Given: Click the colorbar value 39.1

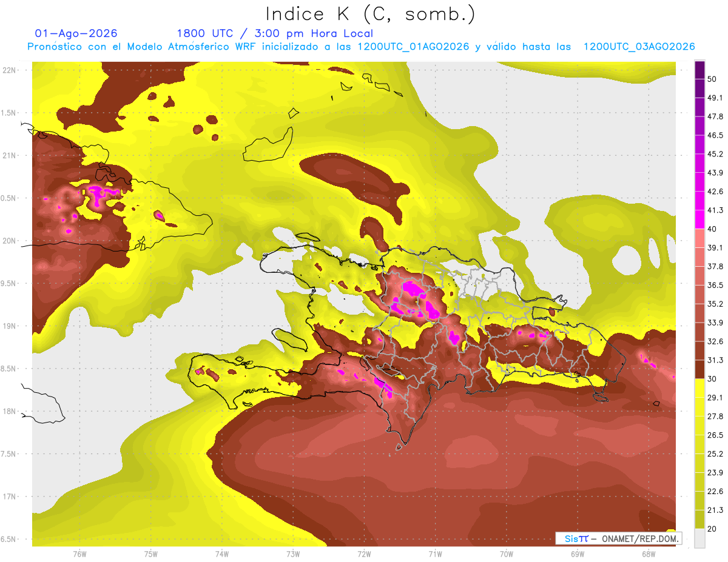Looking at the screenshot, I should (715, 247).
